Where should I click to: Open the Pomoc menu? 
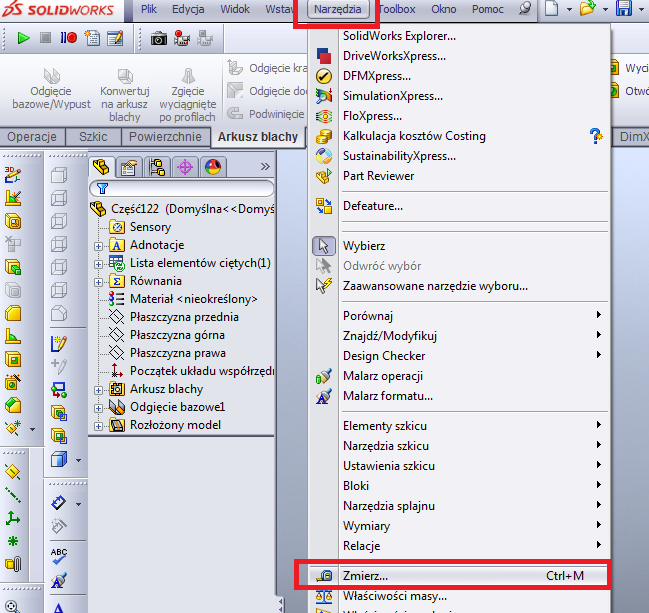488,9
